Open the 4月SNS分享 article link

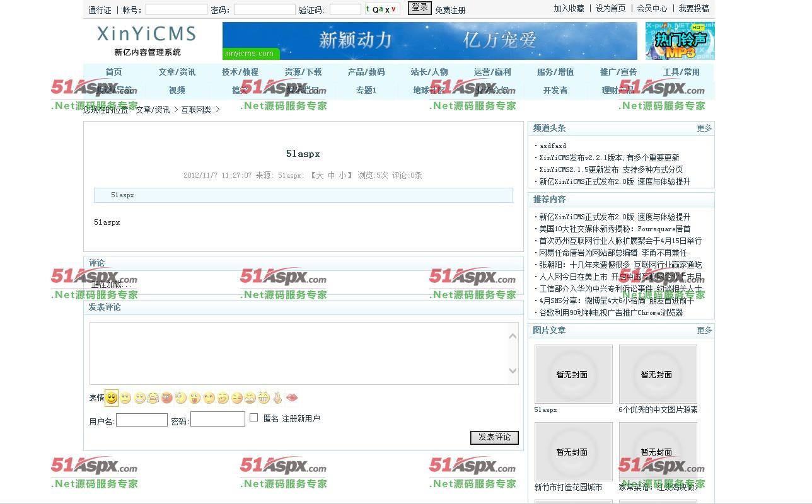[617, 301]
